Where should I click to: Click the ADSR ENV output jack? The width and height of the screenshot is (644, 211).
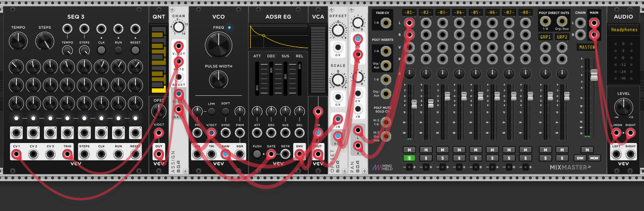(300, 154)
